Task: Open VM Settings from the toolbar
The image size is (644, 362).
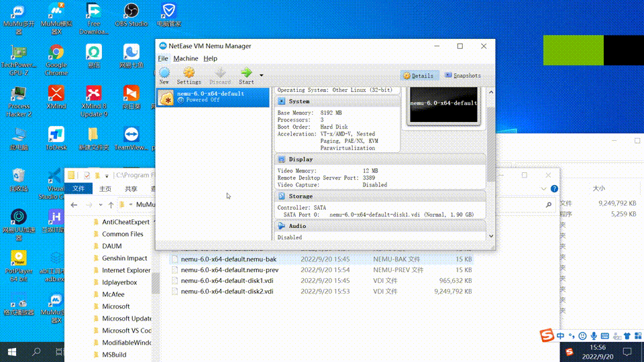Action: pyautogui.click(x=189, y=76)
